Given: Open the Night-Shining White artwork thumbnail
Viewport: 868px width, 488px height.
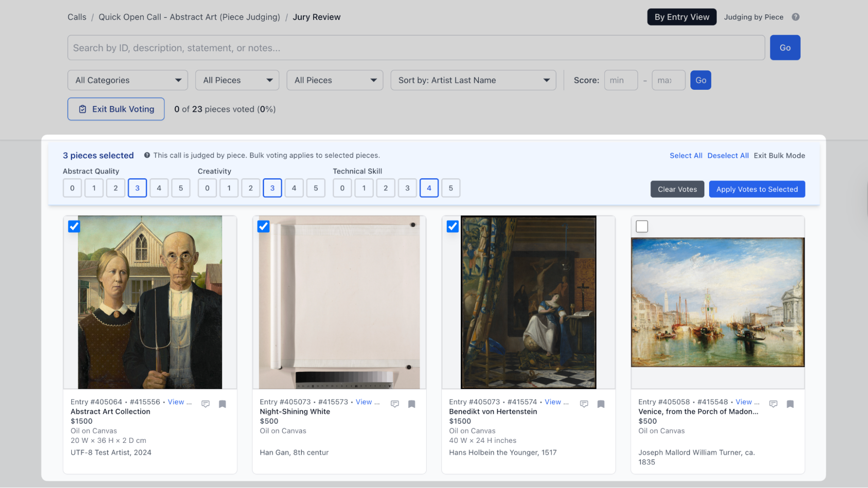Looking at the screenshot, I should pyautogui.click(x=340, y=302).
